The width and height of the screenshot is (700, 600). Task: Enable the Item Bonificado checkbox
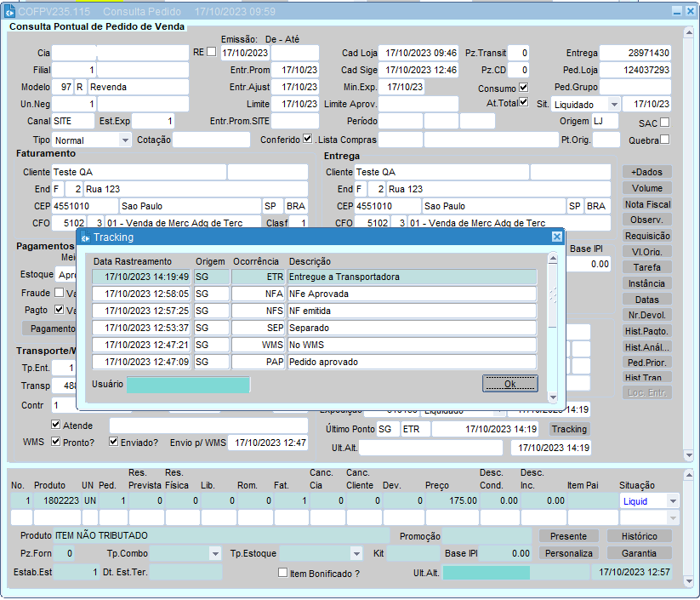coord(283,573)
